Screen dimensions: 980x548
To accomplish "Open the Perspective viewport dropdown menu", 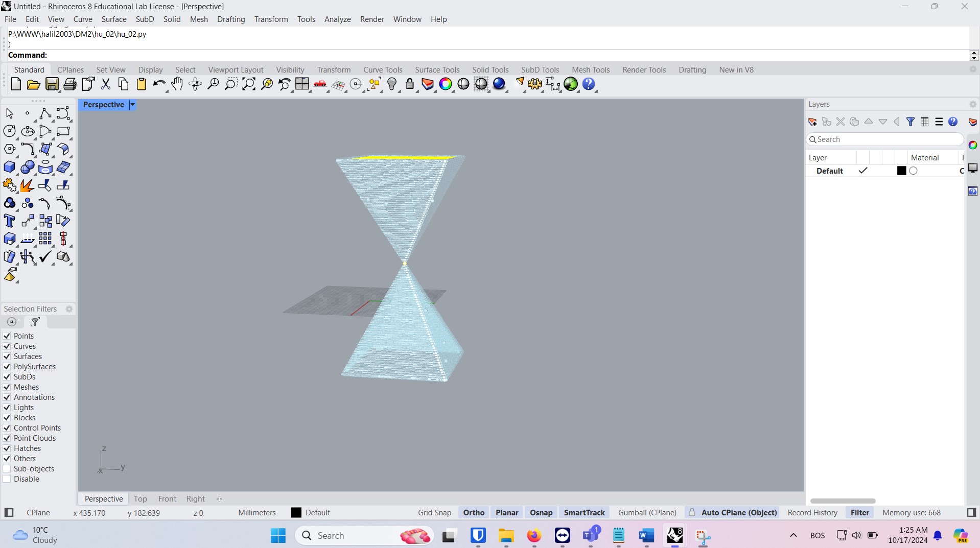I will pos(132,105).
